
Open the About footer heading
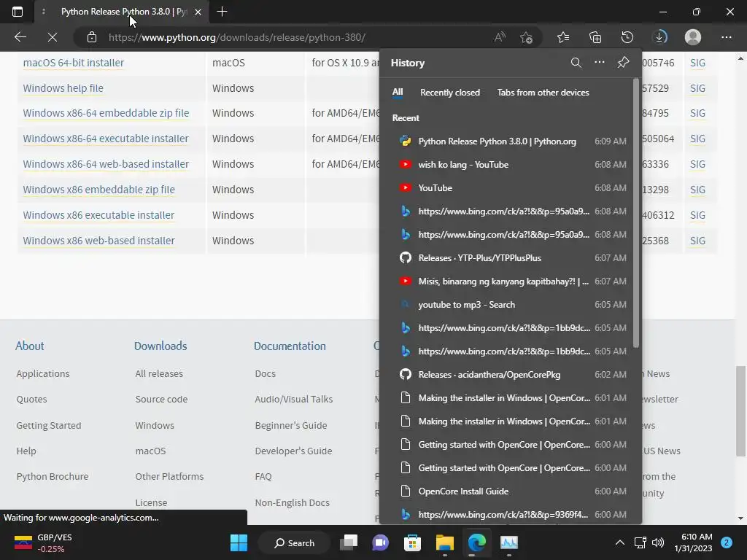coord(29,346)
